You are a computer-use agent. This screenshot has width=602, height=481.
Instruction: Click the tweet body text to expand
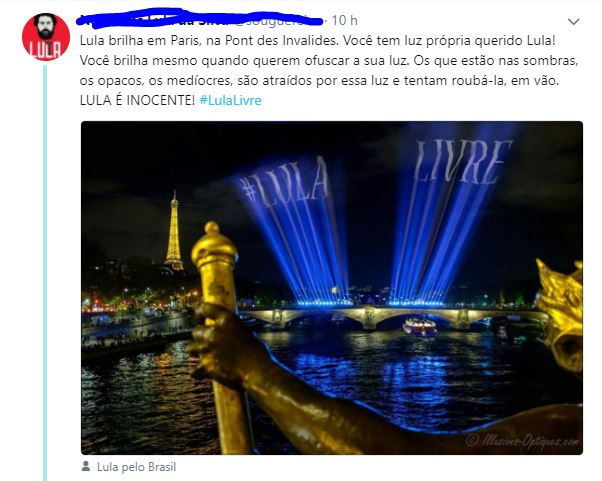[329, 71]
